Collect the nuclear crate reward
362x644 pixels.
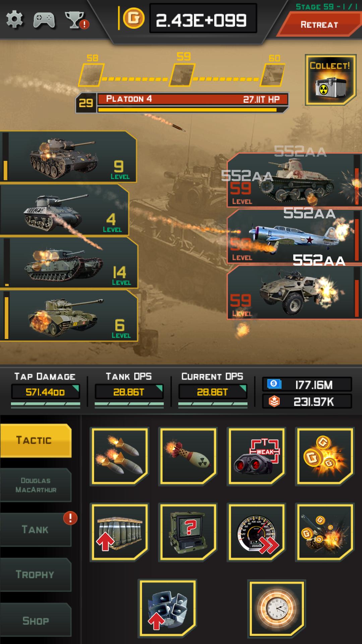pos(330,80)
